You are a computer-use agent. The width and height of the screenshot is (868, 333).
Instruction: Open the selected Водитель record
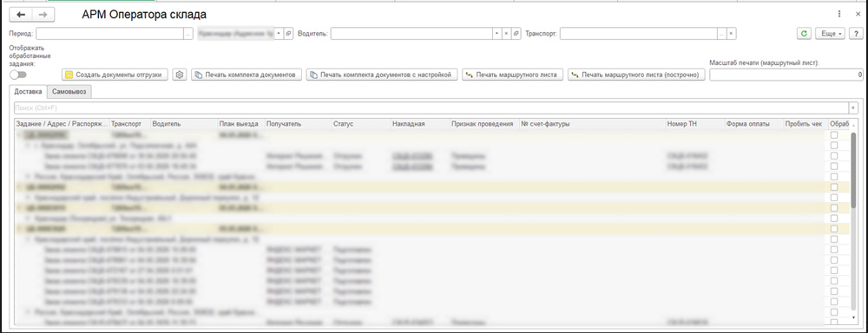(x=516, y=34)
